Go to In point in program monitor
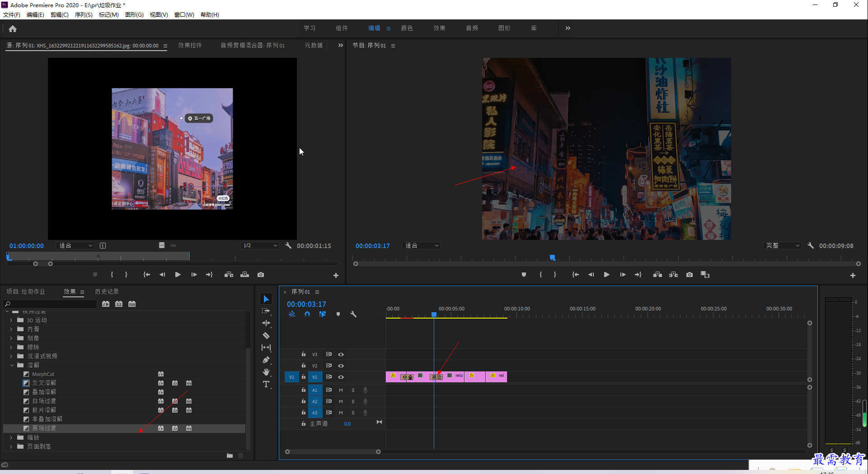Image resolution: width=868 pixels, height=474 pixels. coord(575,275)
